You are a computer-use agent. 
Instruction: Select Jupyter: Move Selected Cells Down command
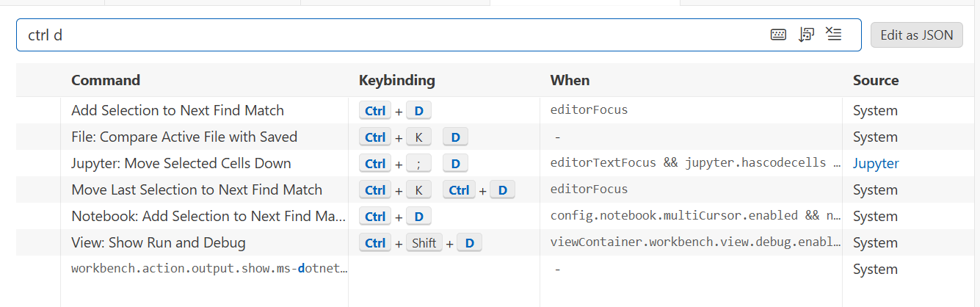181,164
